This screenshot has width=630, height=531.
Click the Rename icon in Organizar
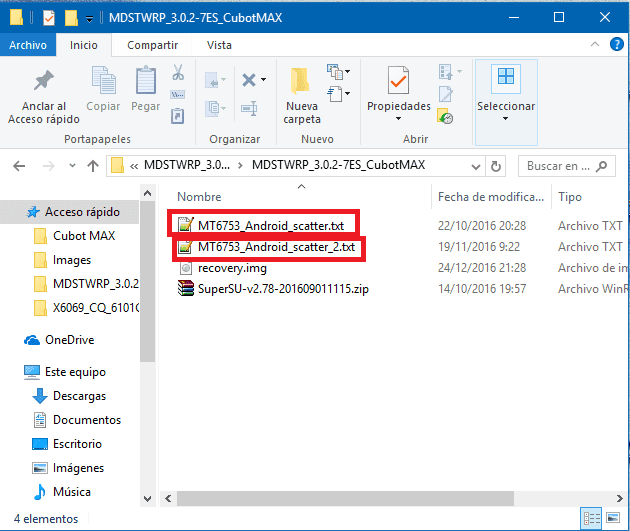coord(249,108)
